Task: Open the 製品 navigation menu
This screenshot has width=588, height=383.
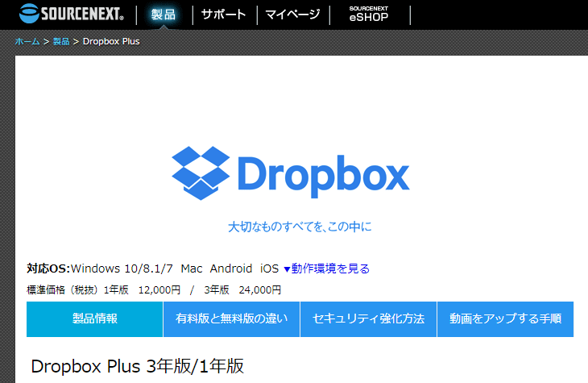Action: pos(164,15)
